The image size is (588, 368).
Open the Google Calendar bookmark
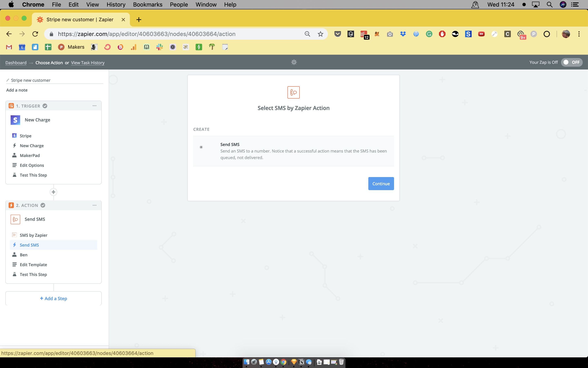(x=22, y=47)
